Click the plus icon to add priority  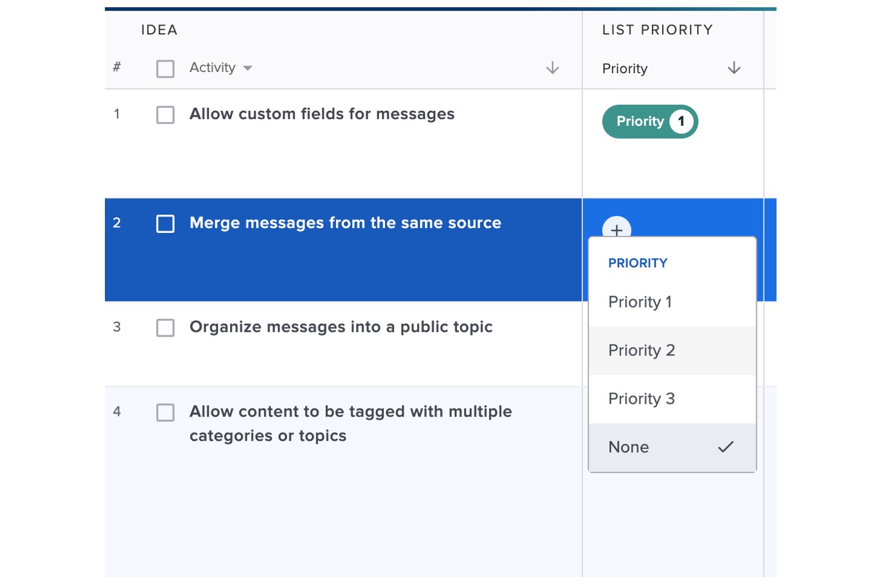(616, 228)
